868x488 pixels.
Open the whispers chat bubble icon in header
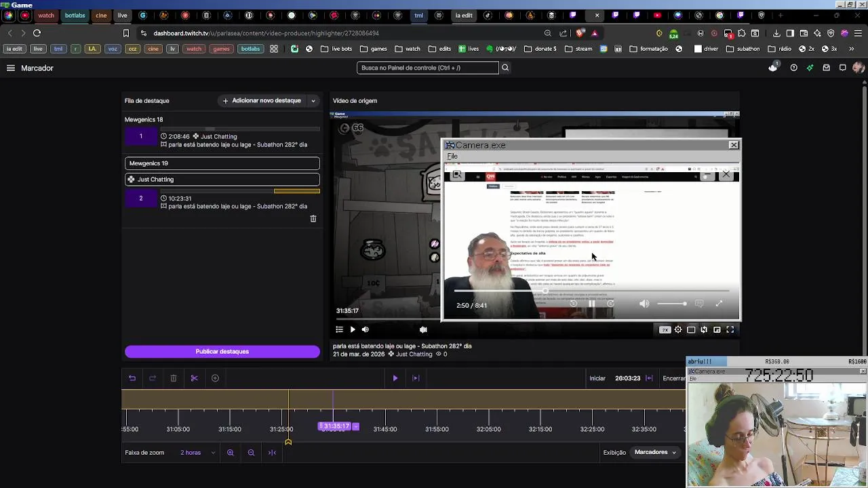pos(842,68)
